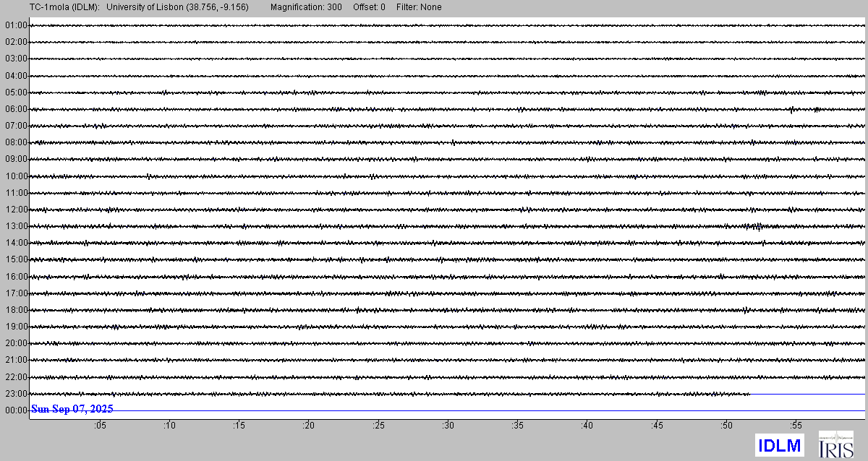Viewport: 868px width, 461px height.
Task: Click the :55 minute axis marker
Action: point(796,426)
